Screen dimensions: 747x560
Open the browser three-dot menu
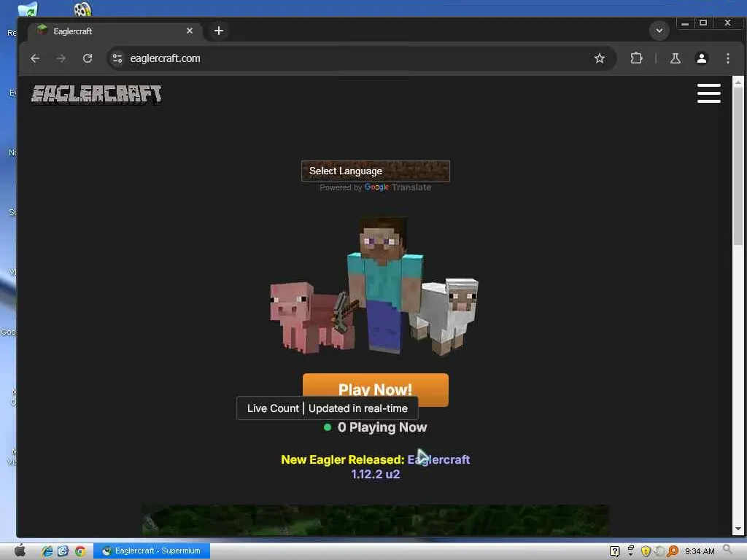click(727, 58)
